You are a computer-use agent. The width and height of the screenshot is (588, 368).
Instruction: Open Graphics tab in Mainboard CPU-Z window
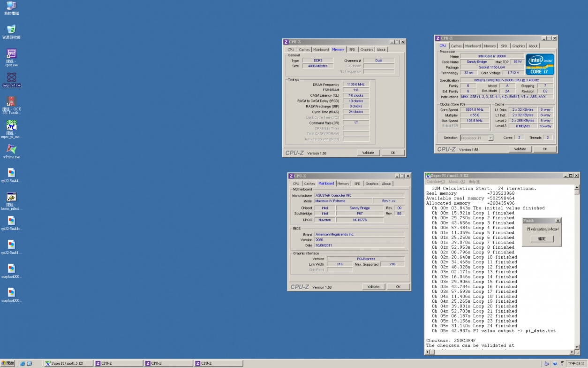click(372, 184)
